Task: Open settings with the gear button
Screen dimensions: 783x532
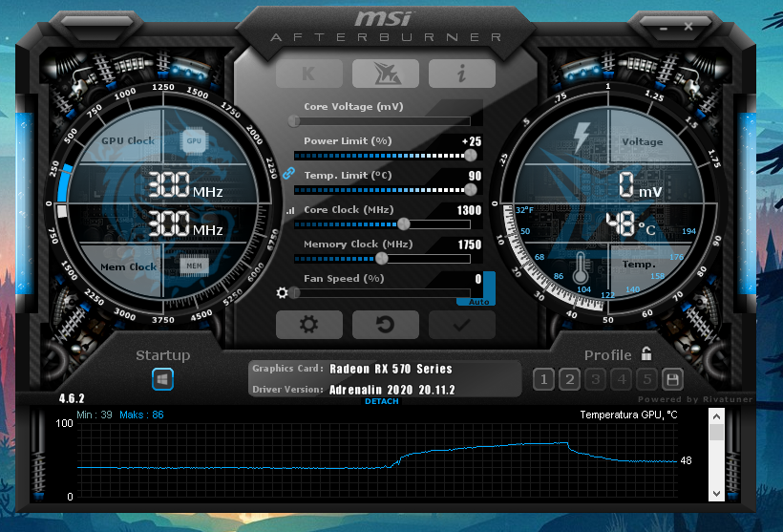Action: (309, 325)
